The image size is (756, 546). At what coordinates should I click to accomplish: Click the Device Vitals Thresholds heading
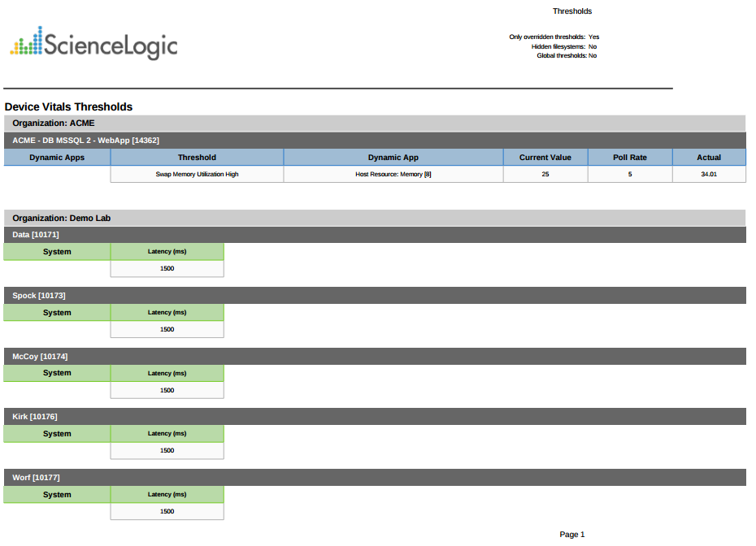tap(68, 107)
